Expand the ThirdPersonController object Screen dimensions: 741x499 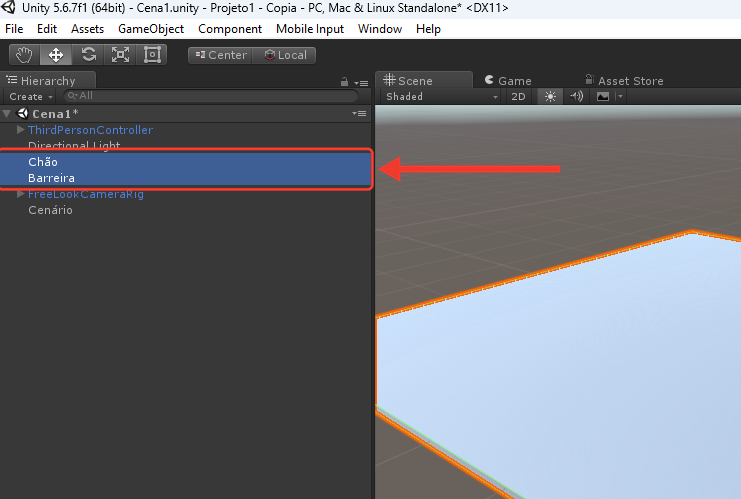point(20,129)
